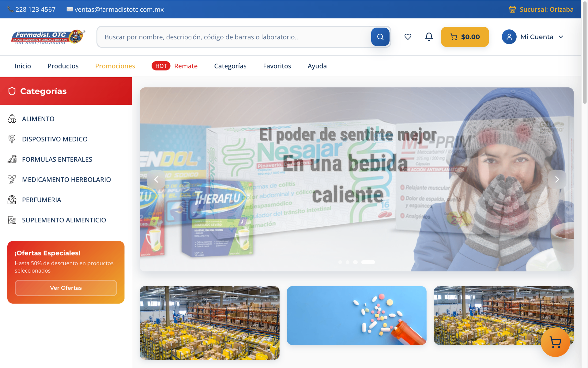Image resolution: width=588 pixels, height=368 pixels.
Task: Click the phone icon in top bar
Action: pos(10,9)
